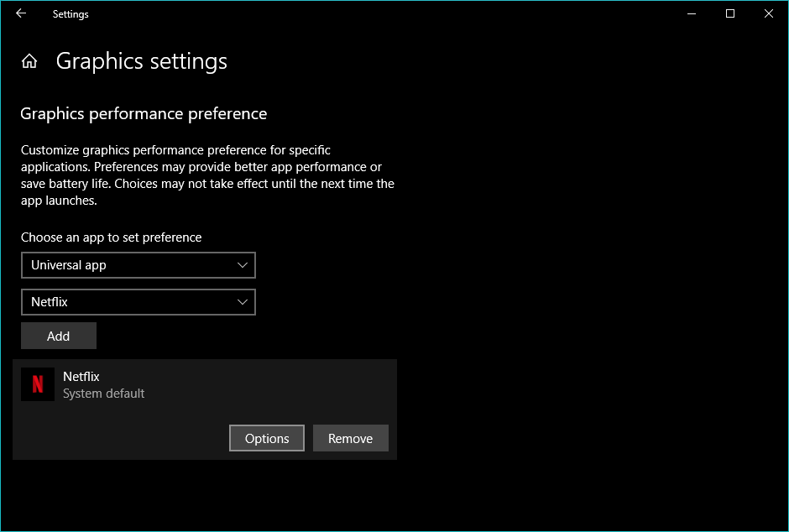Click the back arrow in title bar
This screenshot has height=532, width=789.
21,13
